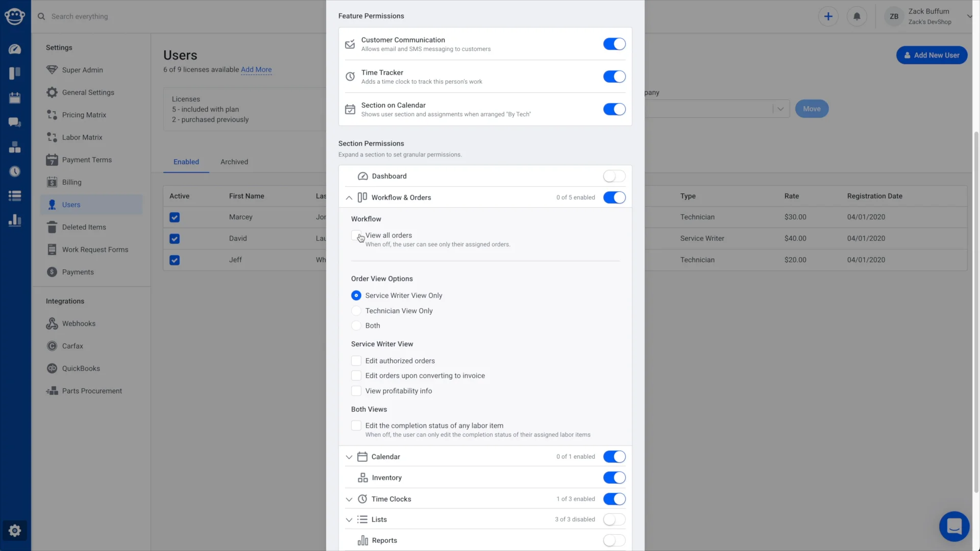The image size is (980, 551).
Task: Expand the Time Clocks section chevron
Action: pyautogui.click(x=349, y=499)
